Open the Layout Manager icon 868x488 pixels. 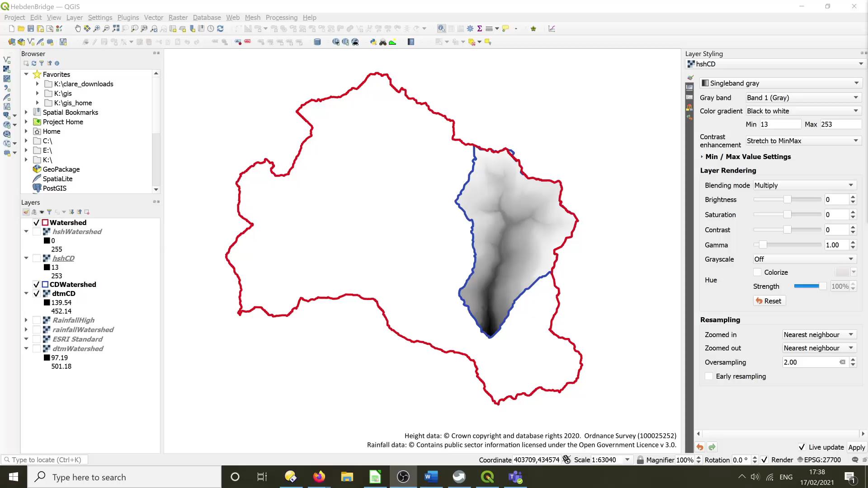[x=49, y=28]
